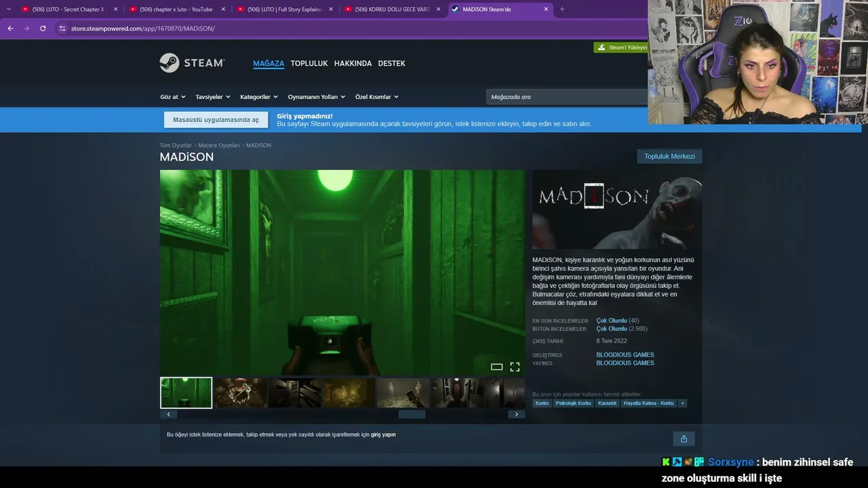868x488 pixels.
Task: Close the LUTO Full Story Explained tab
Action: 331,9
